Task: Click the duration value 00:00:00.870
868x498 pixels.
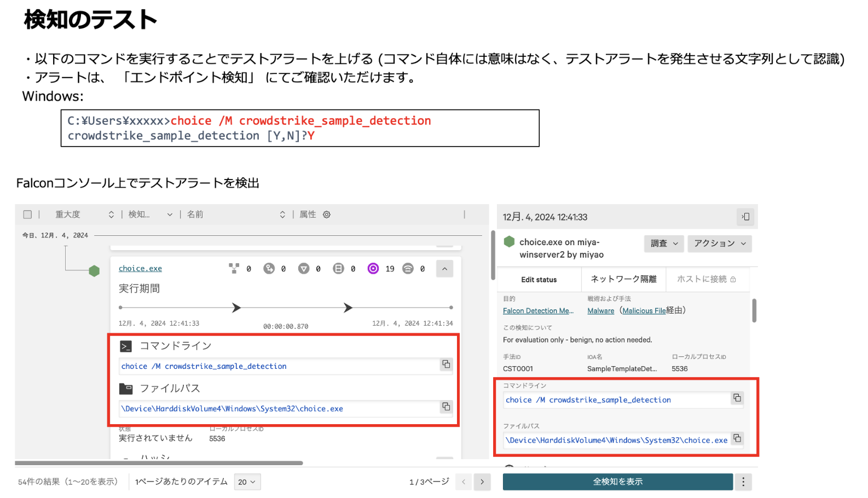Action: point(286,327)
